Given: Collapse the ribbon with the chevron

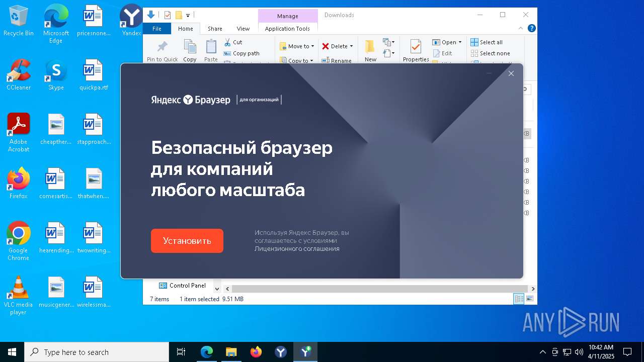Looking at the screenshot, I should coord(521,29).
